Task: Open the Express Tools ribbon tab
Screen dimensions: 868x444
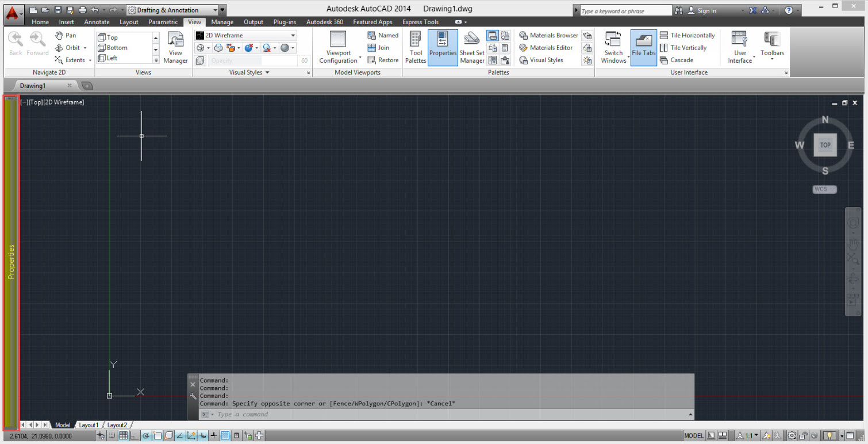Action: click(x=420, y=22)
